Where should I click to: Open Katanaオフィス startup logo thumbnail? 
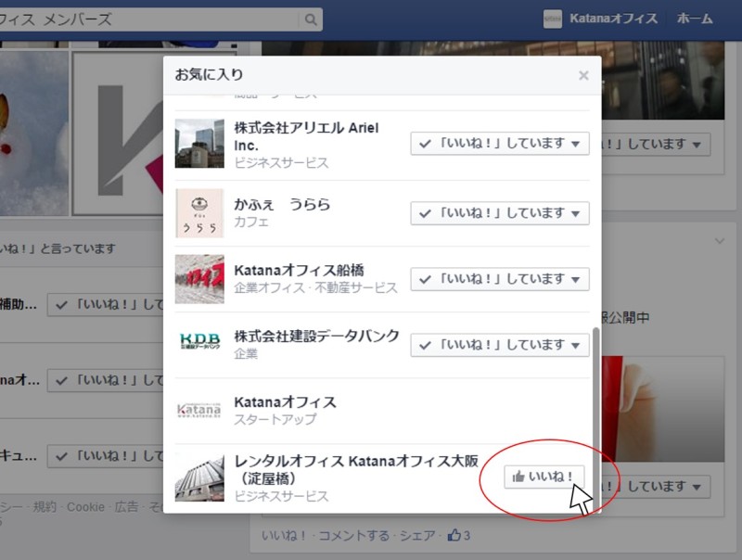(x=199, y=410)
